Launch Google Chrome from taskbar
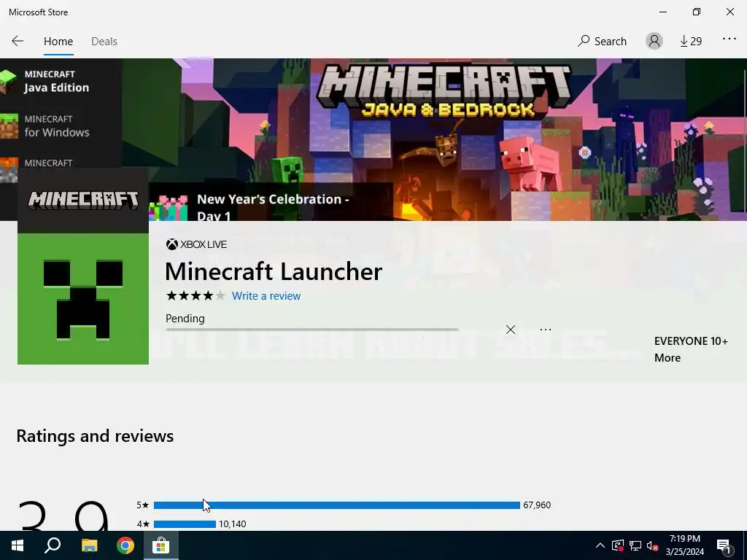 pyautogui.click(x=125, y=545)
